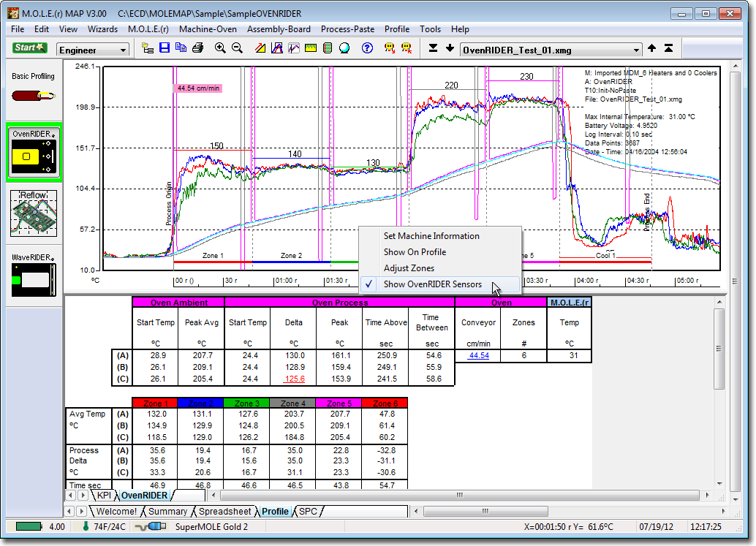The width and height of the screenshot is (756, 546).
Task: Click the peak difference tool icon
Action: 277,48
